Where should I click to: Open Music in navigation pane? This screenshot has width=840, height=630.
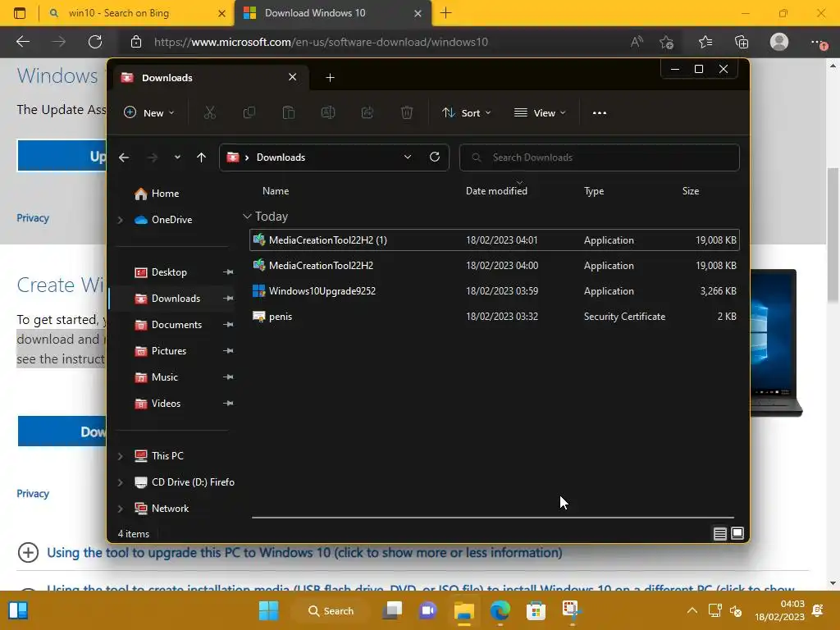164,377
